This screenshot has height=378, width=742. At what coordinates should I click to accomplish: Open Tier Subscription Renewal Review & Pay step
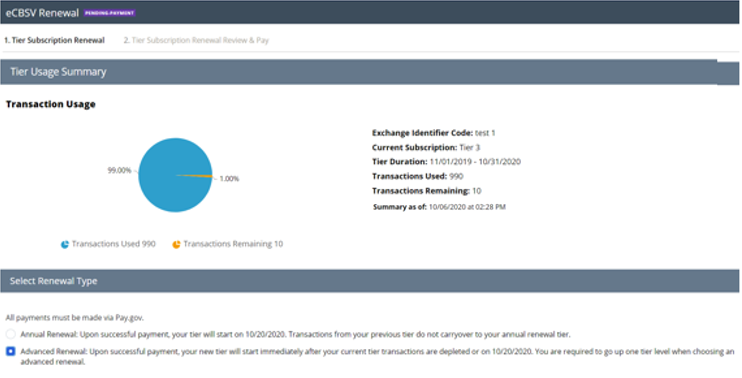(196, 40)
